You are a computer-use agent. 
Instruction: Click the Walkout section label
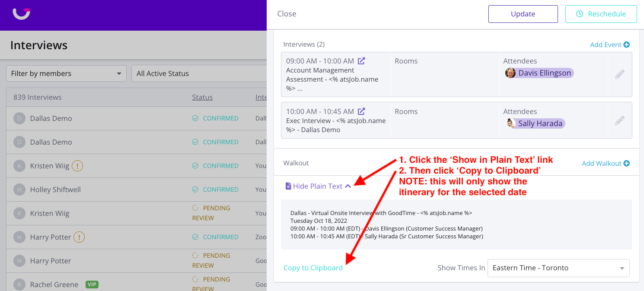click(296, 163)
